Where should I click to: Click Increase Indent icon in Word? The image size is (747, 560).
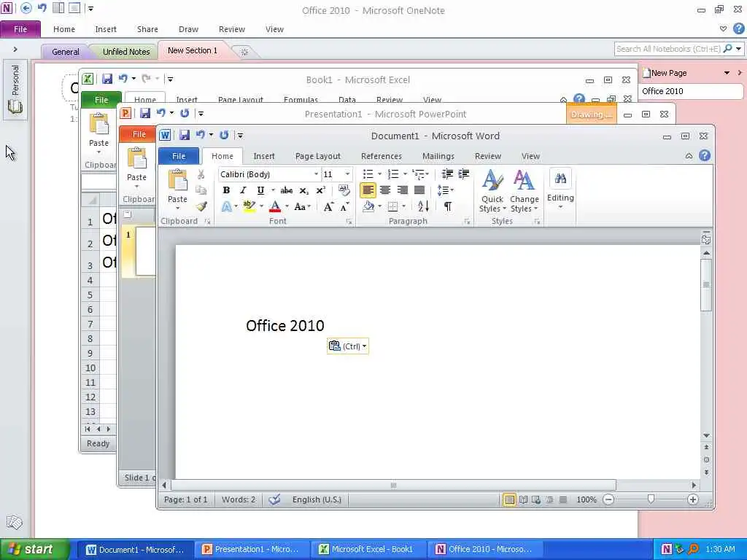coord(463,174)
